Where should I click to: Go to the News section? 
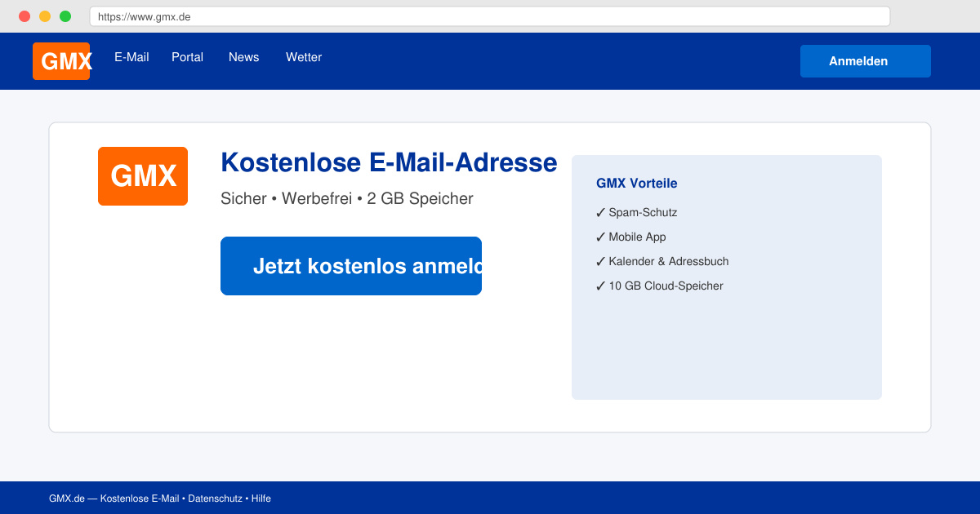243,57
